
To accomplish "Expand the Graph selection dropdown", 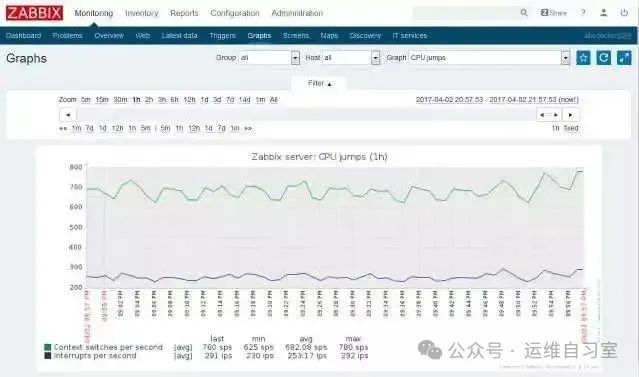I will (565, 58).
